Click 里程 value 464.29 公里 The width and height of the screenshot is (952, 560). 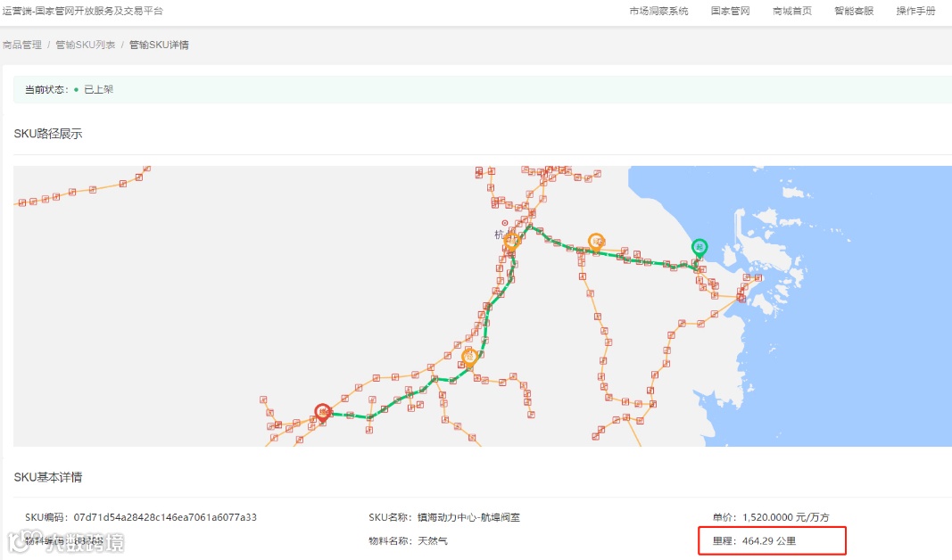[x=768, y=541]
